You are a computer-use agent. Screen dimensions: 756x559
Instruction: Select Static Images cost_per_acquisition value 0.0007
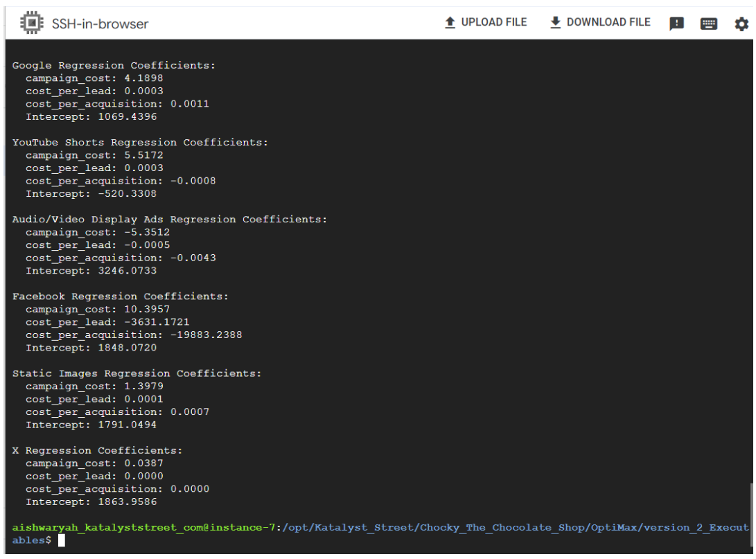[190, 412]
